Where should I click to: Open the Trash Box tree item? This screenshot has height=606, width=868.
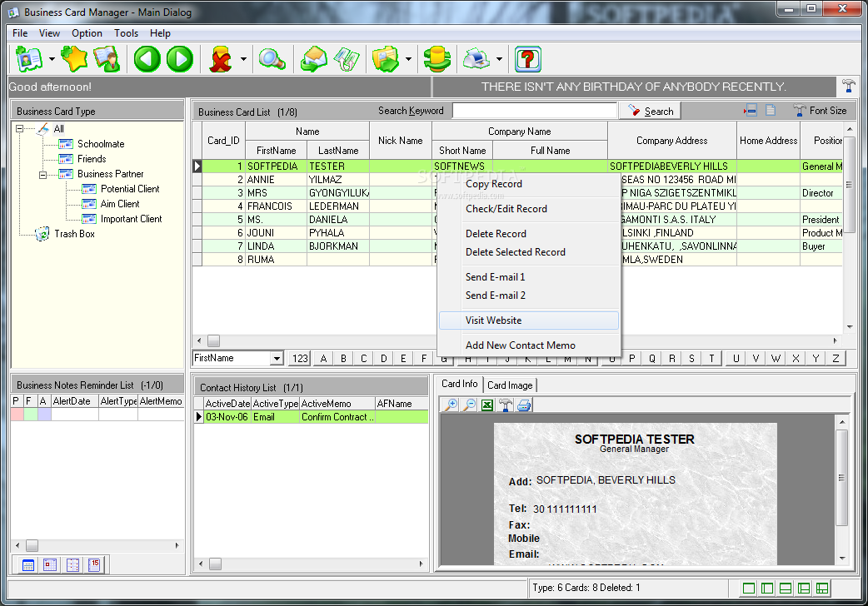tap(74, 234)
